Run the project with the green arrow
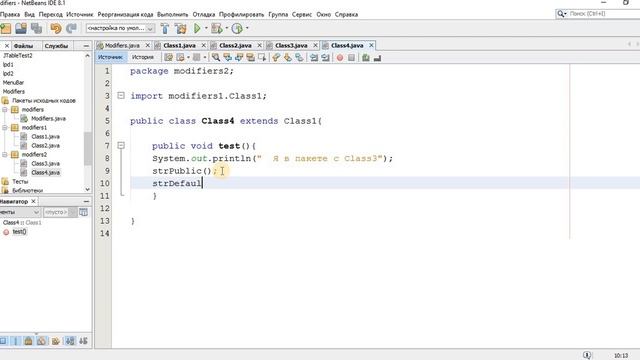The width and height of the screenshot is (640, 360). [x=197, y=28]
